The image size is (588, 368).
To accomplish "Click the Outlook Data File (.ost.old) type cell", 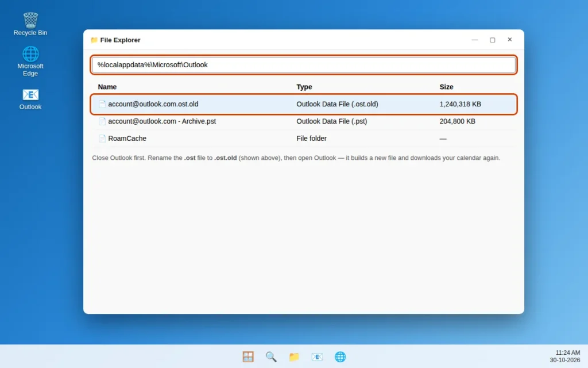I will coord(337,104).
